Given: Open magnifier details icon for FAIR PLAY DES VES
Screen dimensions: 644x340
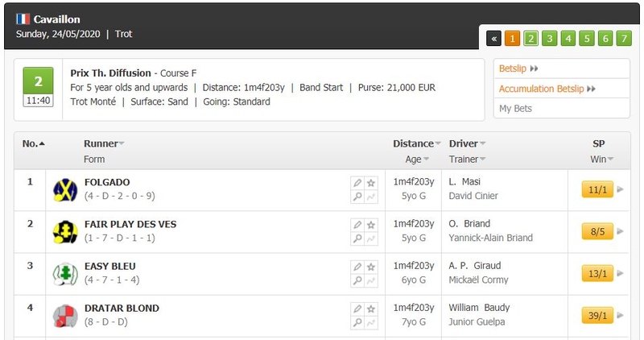Looking at the screenshot, I should 357,238.
